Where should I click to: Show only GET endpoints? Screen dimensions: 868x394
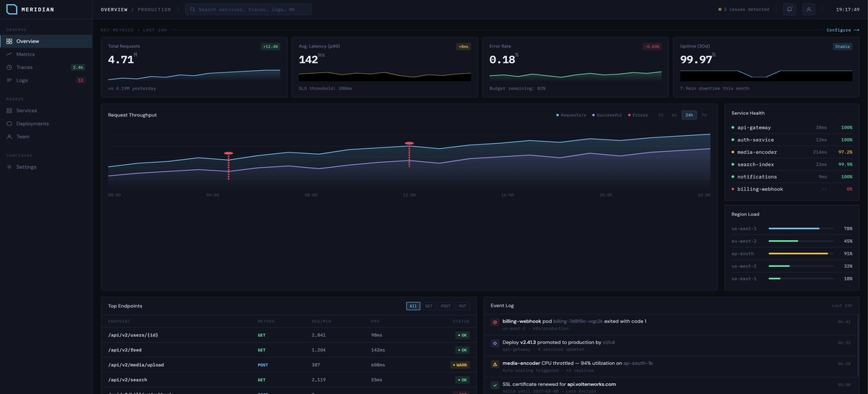tap(429, 306)
